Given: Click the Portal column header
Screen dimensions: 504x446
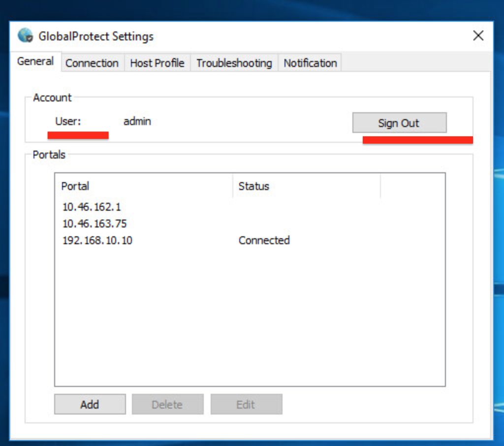Looking at the screenshot, I should tap(144, 186).
